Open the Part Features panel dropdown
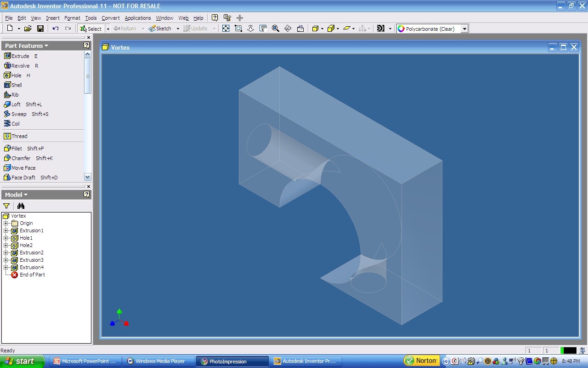 [x=27, y=46]
